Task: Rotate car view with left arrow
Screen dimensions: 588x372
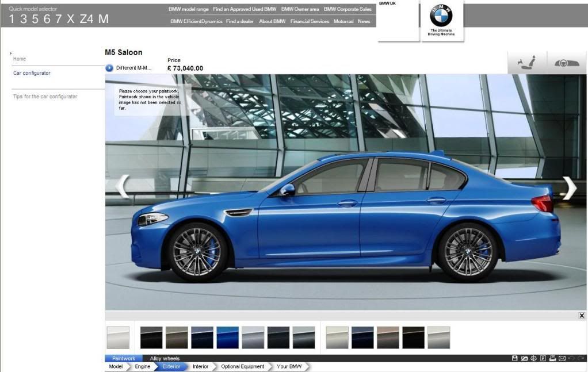Action: 122,186
